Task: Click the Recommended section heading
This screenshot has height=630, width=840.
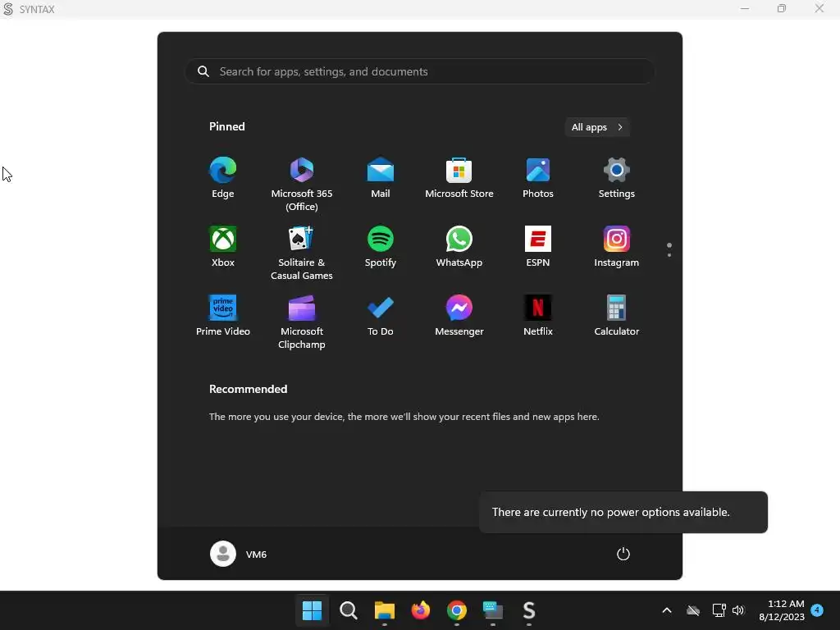Action: (248, 389)
